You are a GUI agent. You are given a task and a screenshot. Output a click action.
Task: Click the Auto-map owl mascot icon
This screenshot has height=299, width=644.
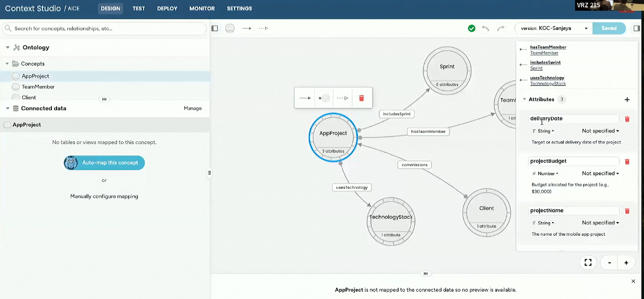71,163
